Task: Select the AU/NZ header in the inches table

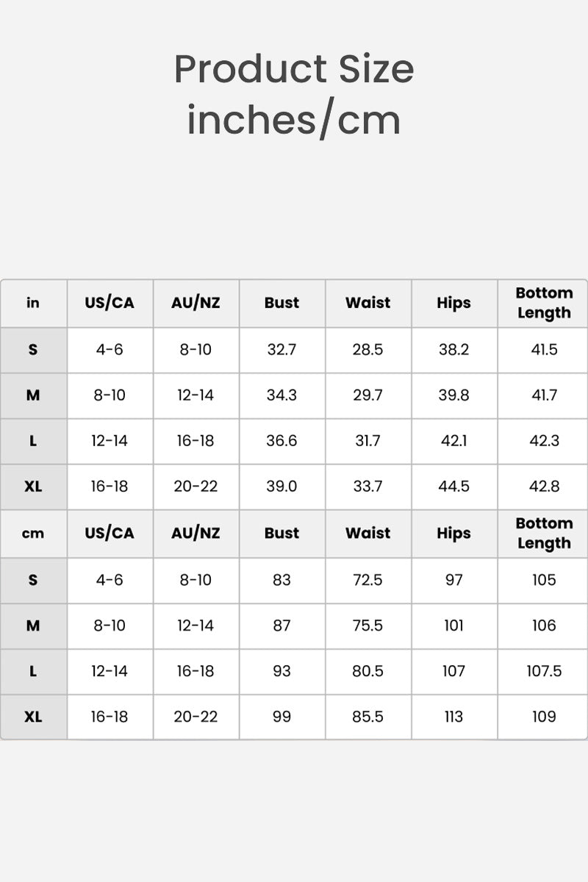Action: (196, 303)
